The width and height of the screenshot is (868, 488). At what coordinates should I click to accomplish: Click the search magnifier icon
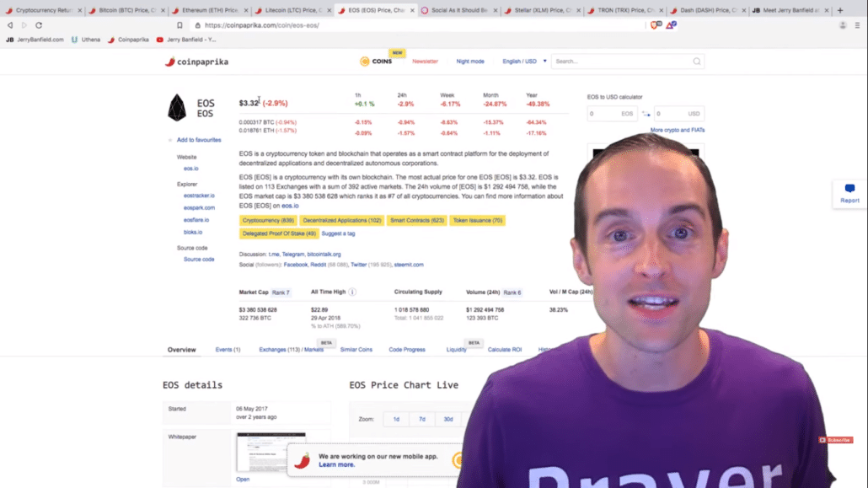tap(697, 62)
